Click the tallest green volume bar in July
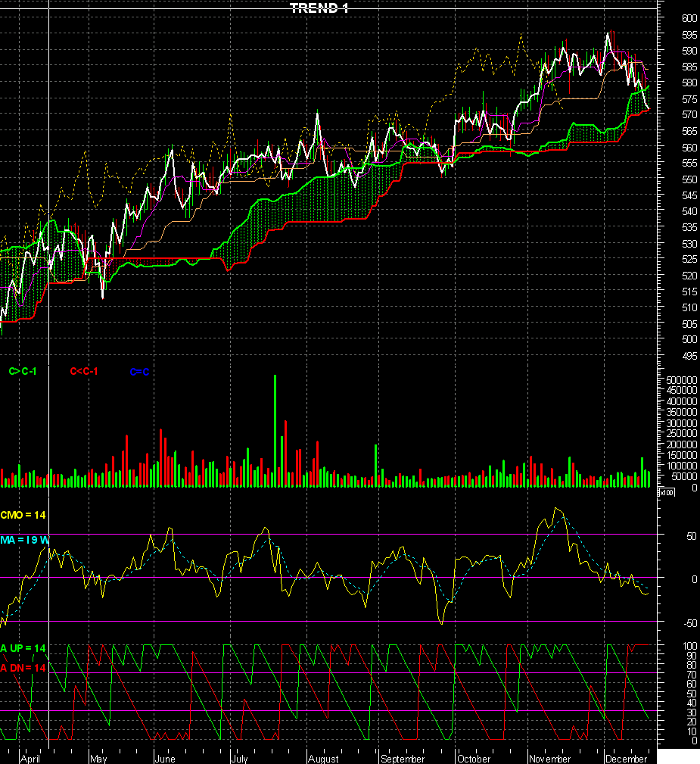 click(x=275, y=431)
